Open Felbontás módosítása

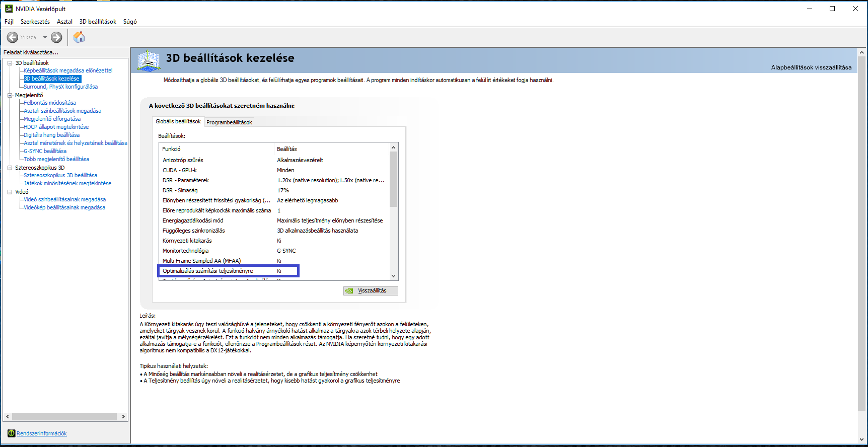point(50,103)
